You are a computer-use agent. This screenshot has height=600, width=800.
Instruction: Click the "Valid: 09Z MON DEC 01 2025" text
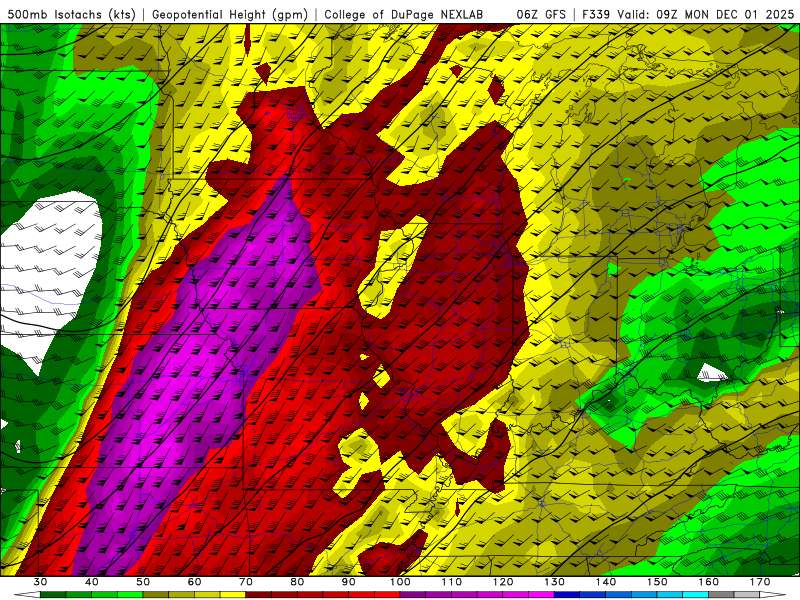pos(706,14)
